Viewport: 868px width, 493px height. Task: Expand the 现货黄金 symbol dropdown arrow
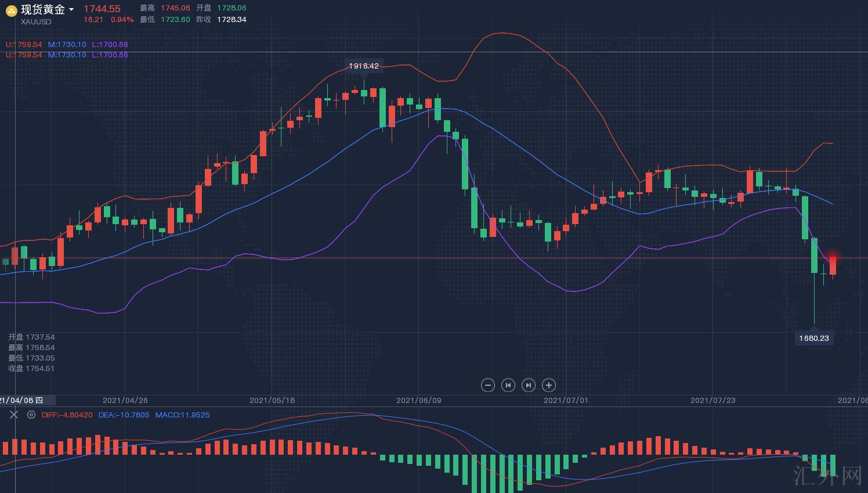71,10
